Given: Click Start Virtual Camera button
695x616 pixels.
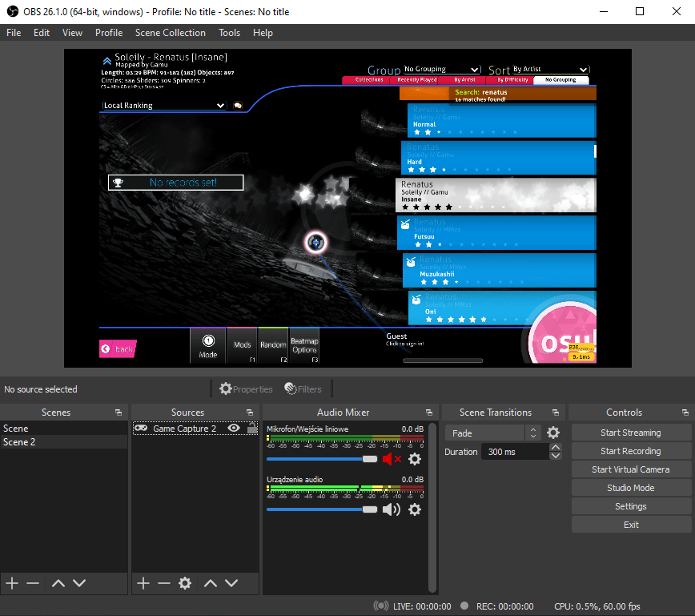Looking at the screenshot, I should point(631,469).
